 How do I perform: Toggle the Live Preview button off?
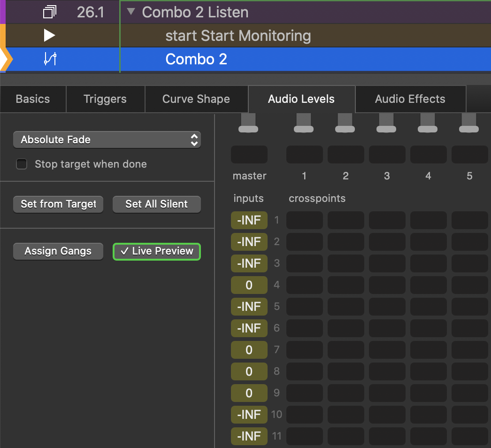point(157,251)
